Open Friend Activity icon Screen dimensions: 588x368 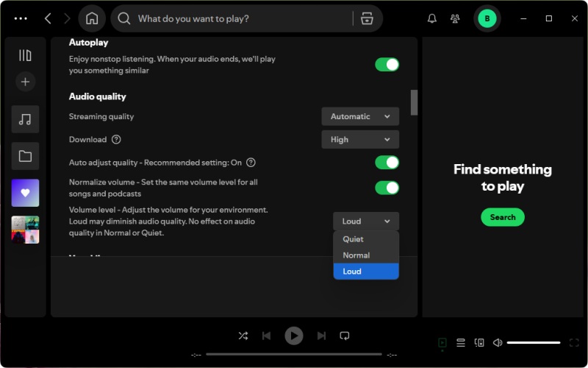pos(455,18)
